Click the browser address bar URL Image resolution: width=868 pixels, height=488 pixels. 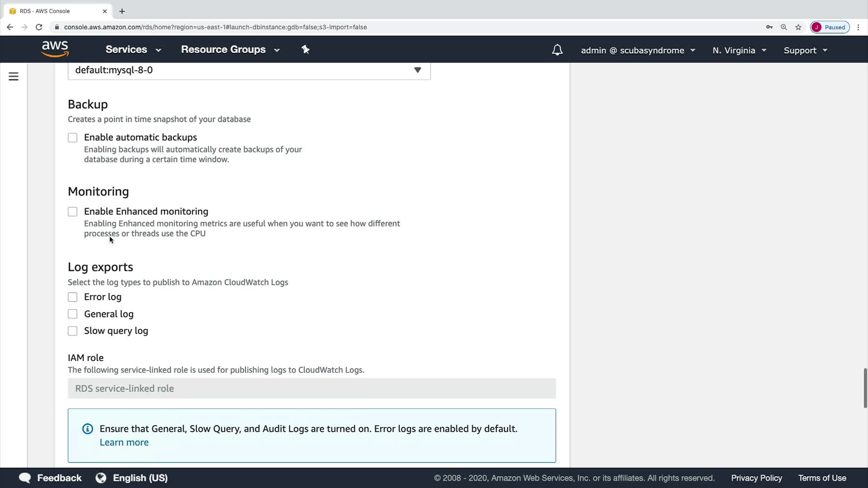coord(215,27)
